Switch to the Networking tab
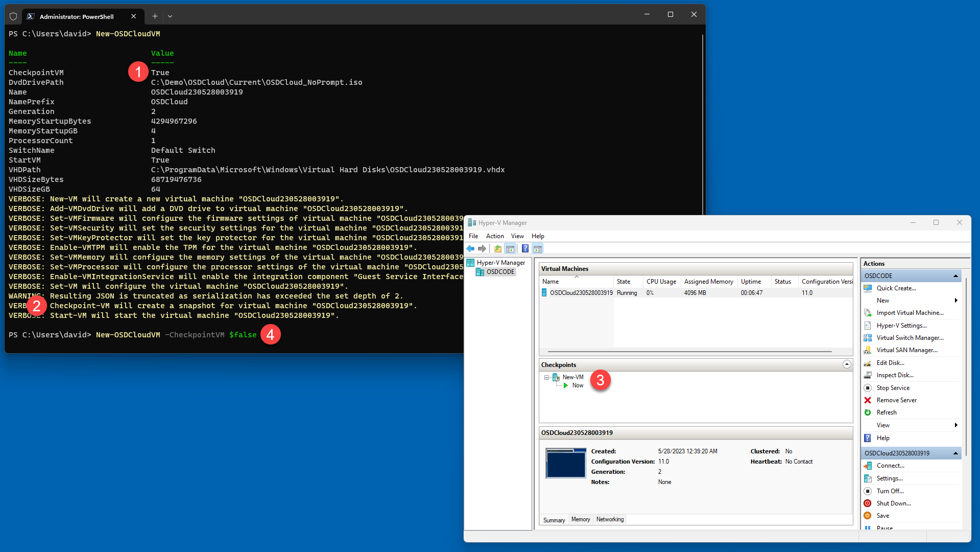 pyautogui.click(x=610, y=519)
